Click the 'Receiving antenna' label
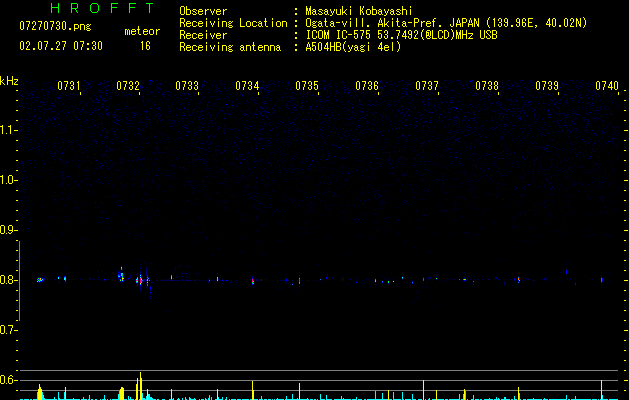 coord(230,47)
